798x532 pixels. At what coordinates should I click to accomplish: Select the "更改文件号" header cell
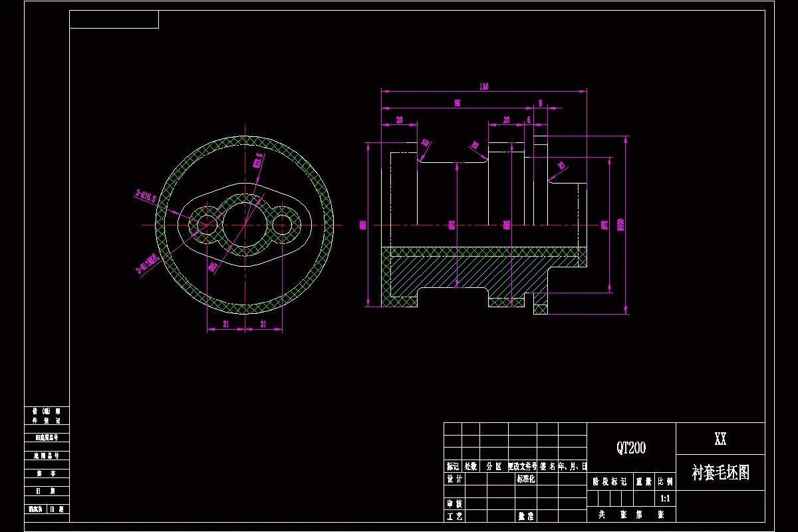(522, 466)
